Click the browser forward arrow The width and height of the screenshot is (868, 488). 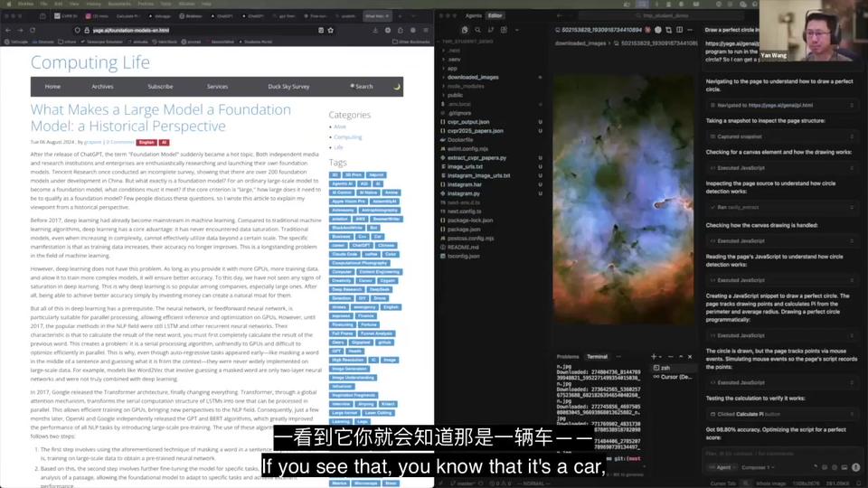[20, 30]
